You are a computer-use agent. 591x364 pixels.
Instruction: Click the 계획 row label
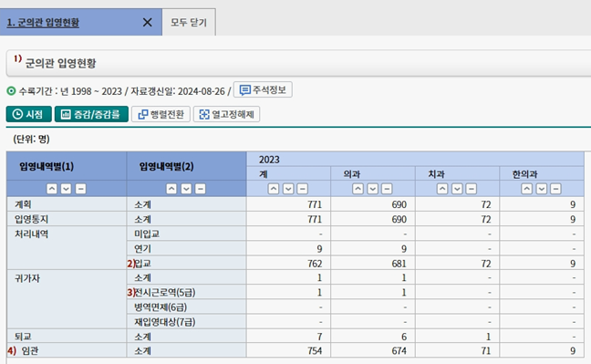tap(23, 204)
